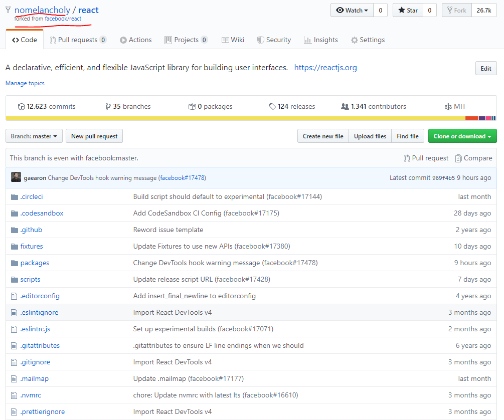Click New pull request button
This screenshot has height=420, width=504.
[94, 136]
